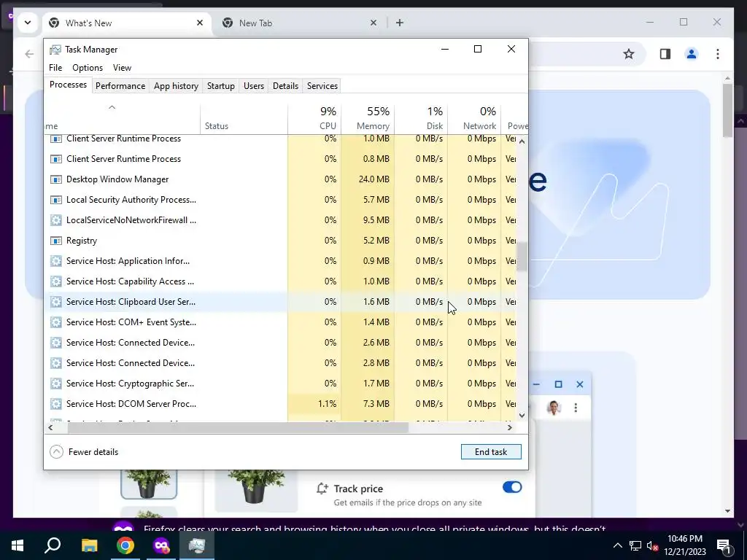Viewport: 747px width, 560px height.
Task: Click the Google Chrome taskbar icon
Action: (125, 545)
